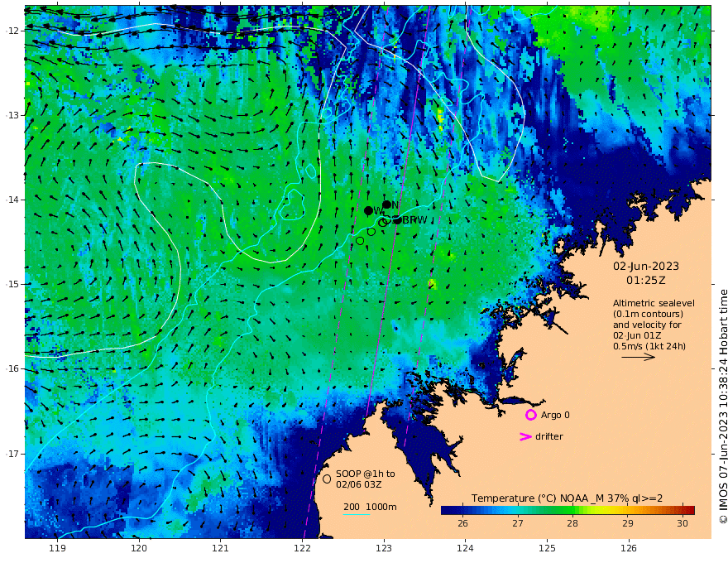Click the magenta drifter arrowhead legend symbol
This screenshot has width=728, height=563.
click(x=525, y=436)
